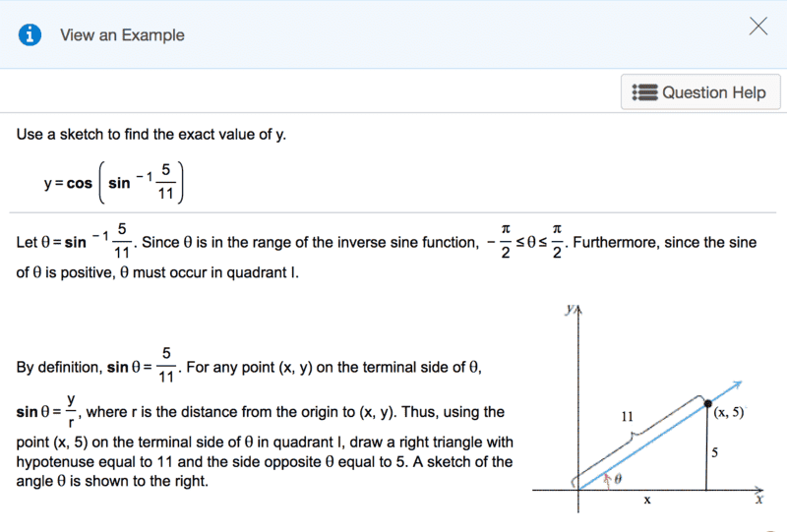Click the vertical side label 5

coord(715,452)
